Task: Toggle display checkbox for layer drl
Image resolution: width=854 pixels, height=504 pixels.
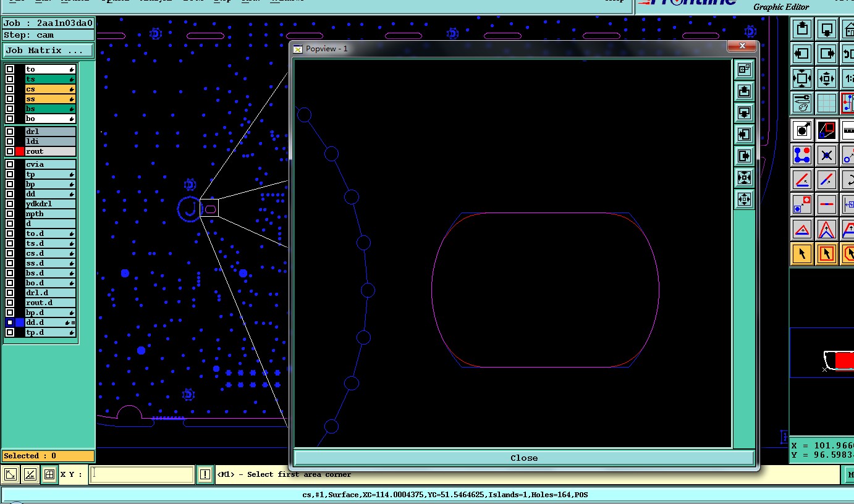Action: tap(10, 132)
